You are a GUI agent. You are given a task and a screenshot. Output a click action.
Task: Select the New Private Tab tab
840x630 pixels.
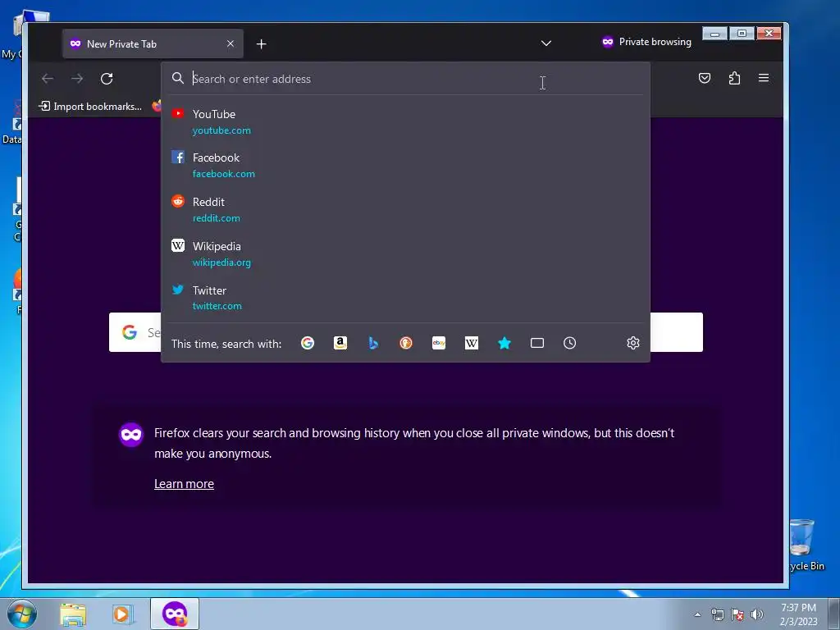(153, 44)
